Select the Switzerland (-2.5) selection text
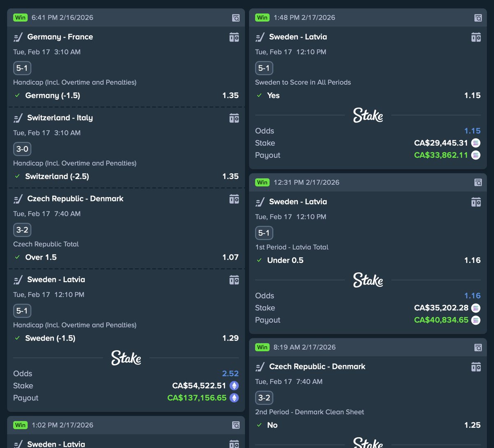This screenshot has width=494, height=448. point(57,176)
